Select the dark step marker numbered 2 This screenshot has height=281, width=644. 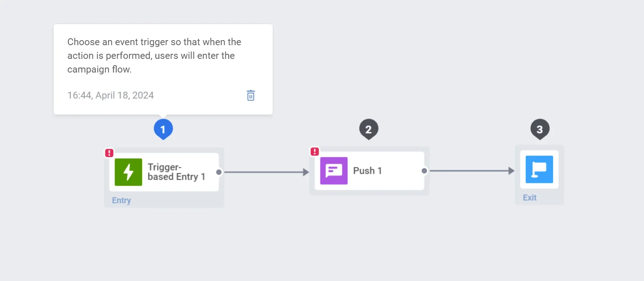point(369,129)
